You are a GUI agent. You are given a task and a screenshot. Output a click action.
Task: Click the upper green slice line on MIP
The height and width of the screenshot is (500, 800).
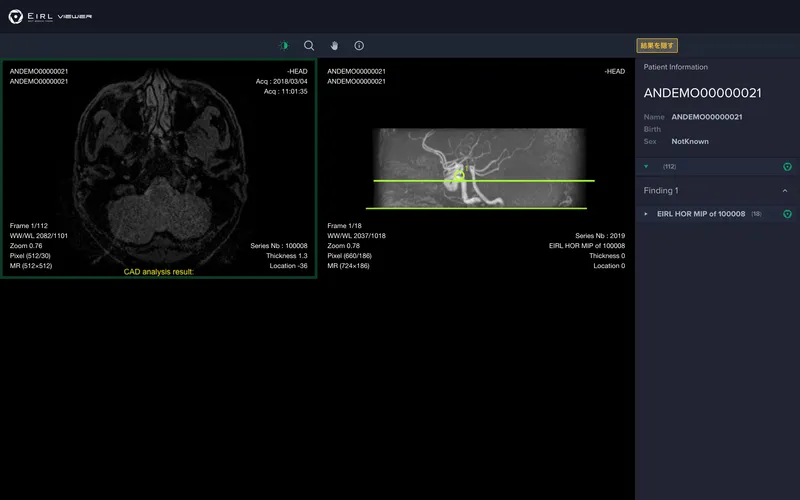coord(530,181)
